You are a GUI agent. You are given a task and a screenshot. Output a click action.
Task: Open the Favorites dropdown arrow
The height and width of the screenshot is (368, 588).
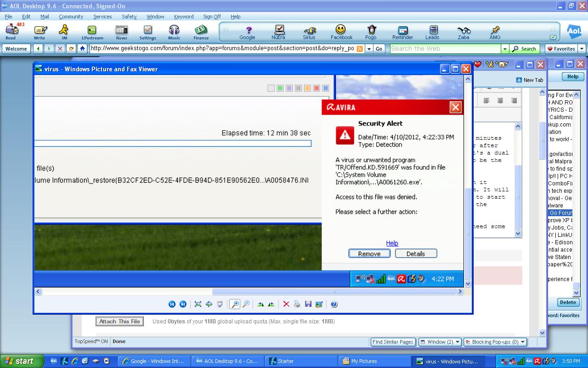coord(582,48)
